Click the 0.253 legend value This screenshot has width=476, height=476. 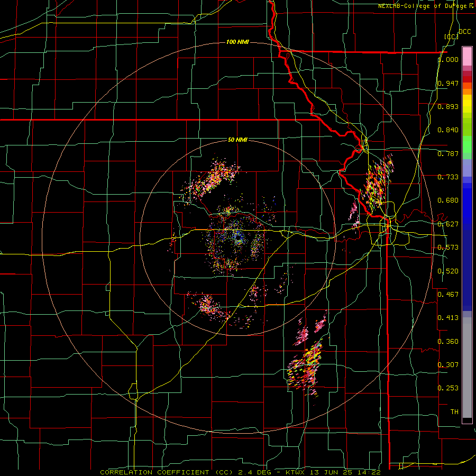click(x=448, y=388)
